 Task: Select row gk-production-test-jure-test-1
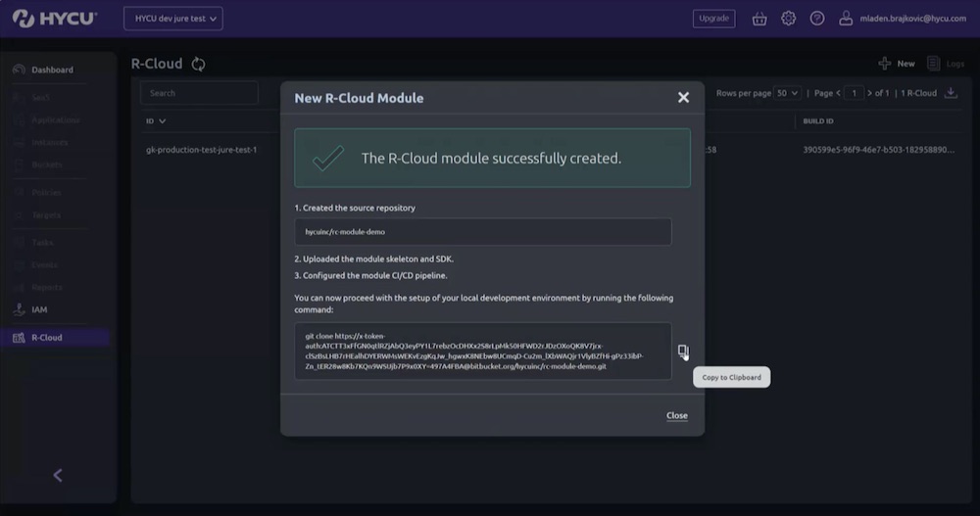[201, 150]
